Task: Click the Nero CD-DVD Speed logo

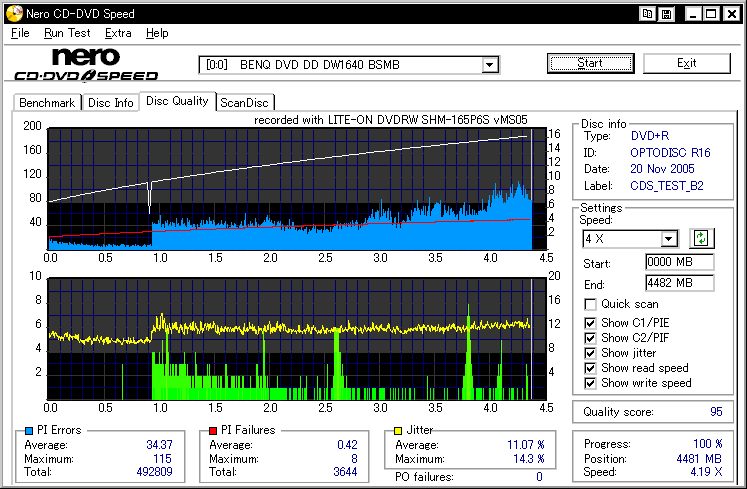Action: 86,64
